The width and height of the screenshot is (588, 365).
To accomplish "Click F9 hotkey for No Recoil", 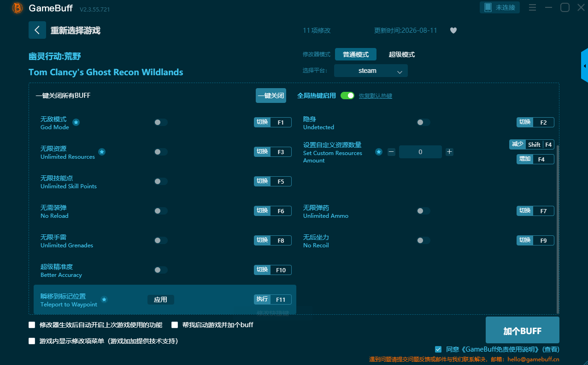I will 535,240.
